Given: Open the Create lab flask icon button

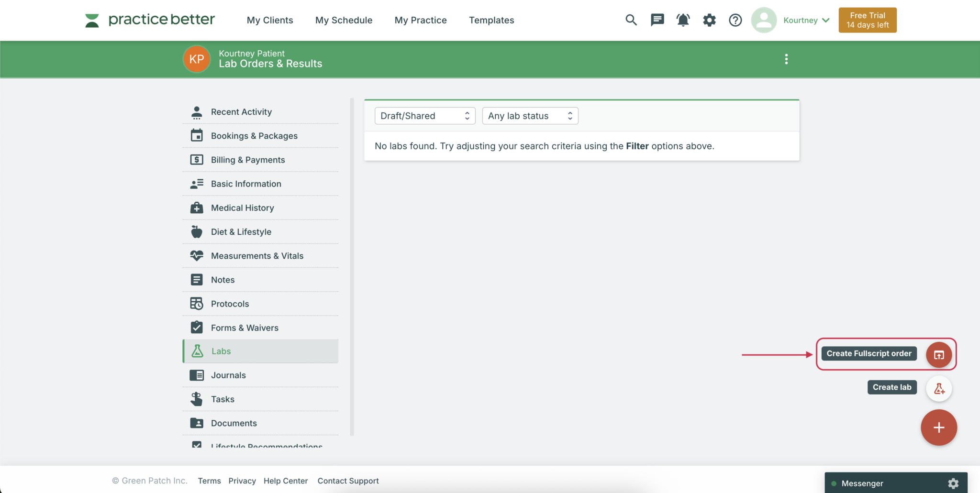Looking at the screenshot, I should (x=938, y=388).
